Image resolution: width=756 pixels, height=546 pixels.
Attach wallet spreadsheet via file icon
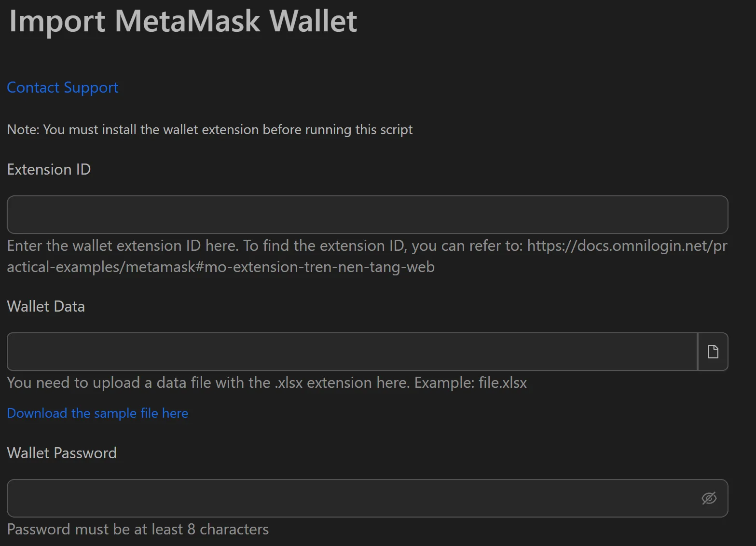[713, 352]
